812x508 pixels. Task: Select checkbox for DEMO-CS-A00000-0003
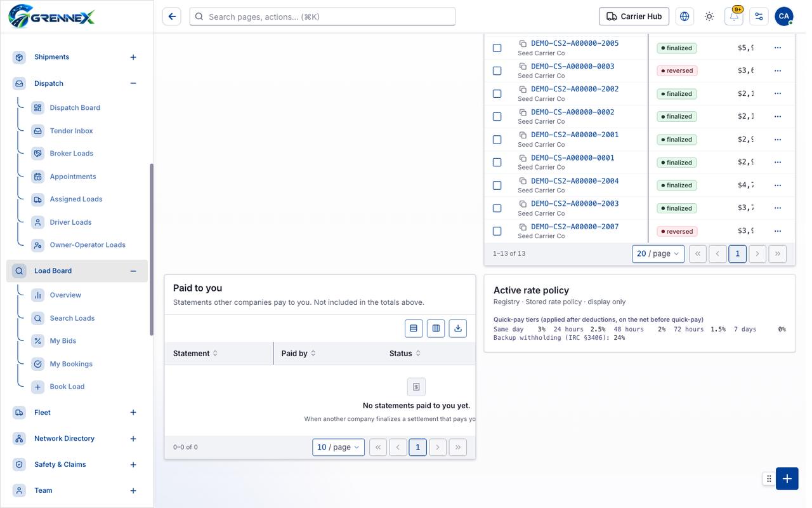pyautogui.click(x=497, y=70)
